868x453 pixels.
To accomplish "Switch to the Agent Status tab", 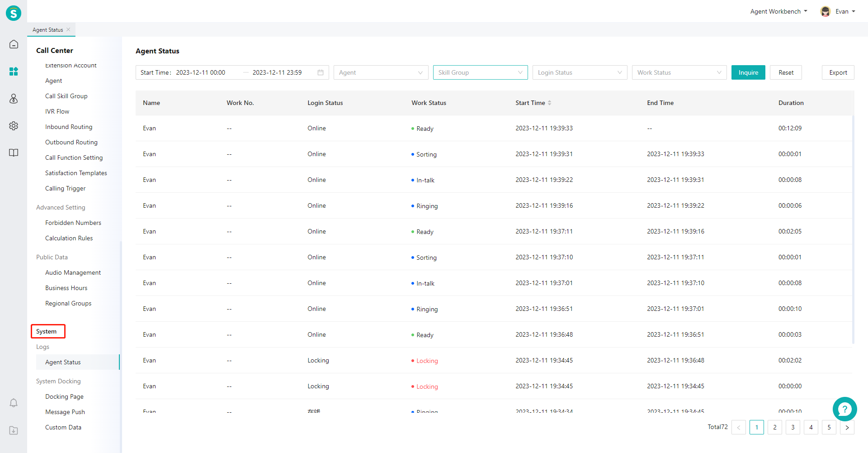I will coord(47,29).
